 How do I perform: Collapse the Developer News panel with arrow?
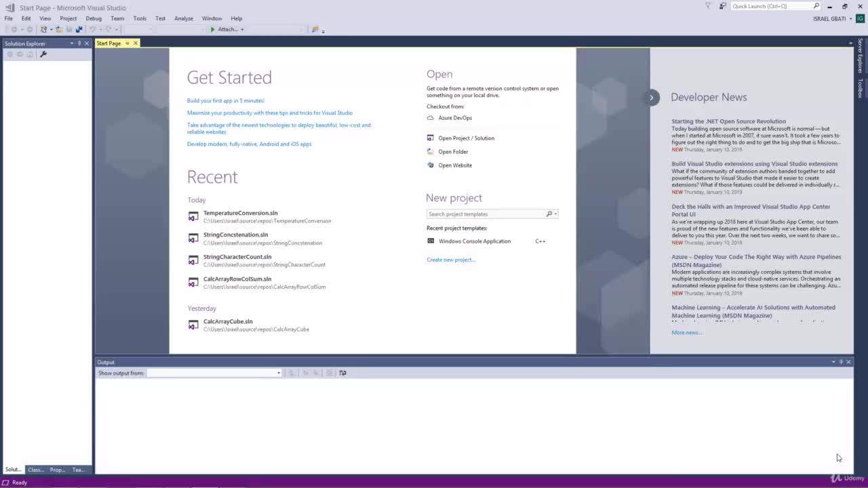[651, 97]
